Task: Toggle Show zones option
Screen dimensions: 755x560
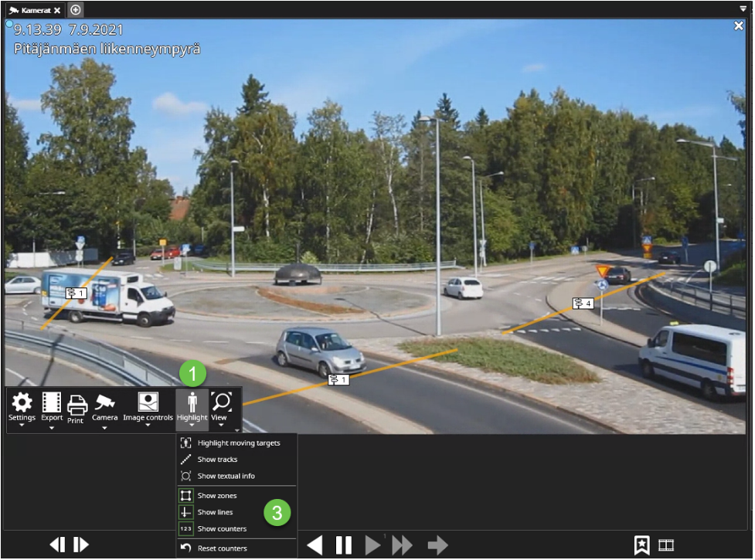Action: 216,496
